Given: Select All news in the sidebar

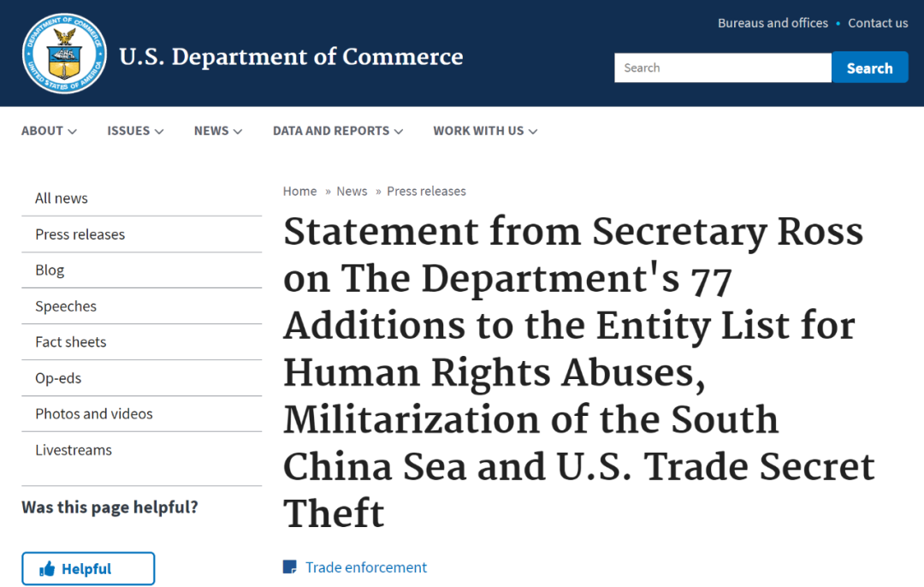Looking at the screenshot, I should pyautogui.click(x=62, y=199).
